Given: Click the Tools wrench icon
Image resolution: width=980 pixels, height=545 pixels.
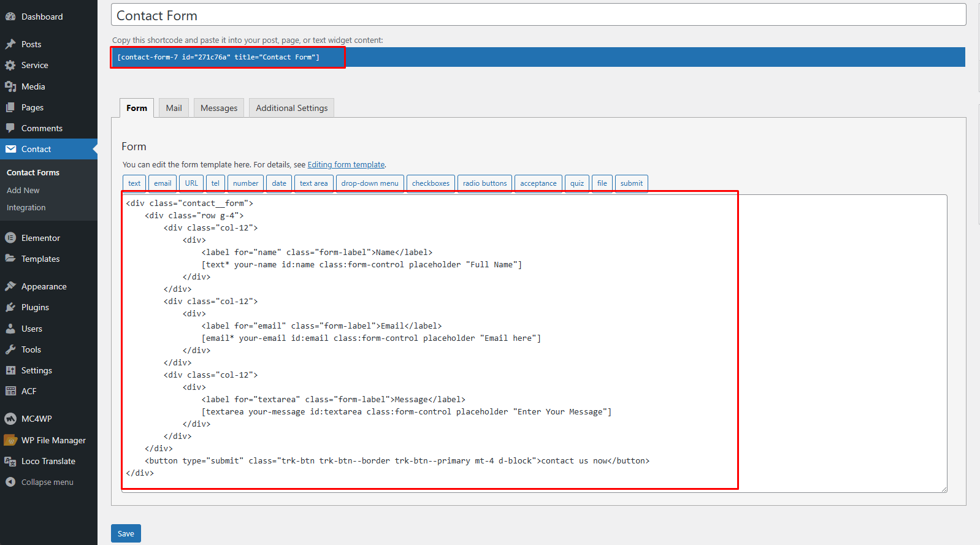Looking at the screenshot, I should tap(10, 349).
